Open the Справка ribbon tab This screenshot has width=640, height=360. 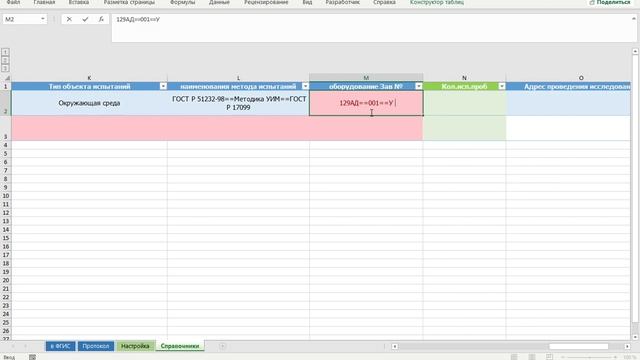tap(384, 2)
